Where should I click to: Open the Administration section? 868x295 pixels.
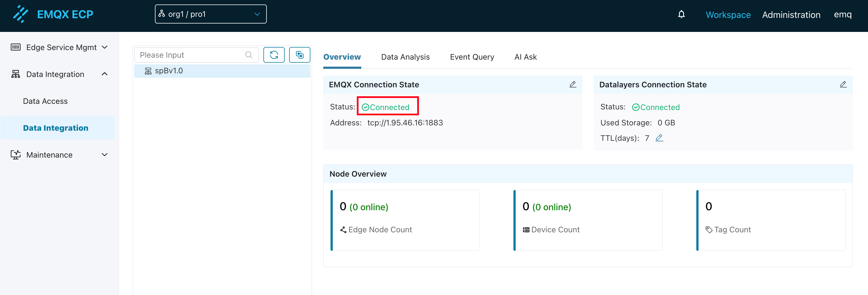[x=791, y=15]
